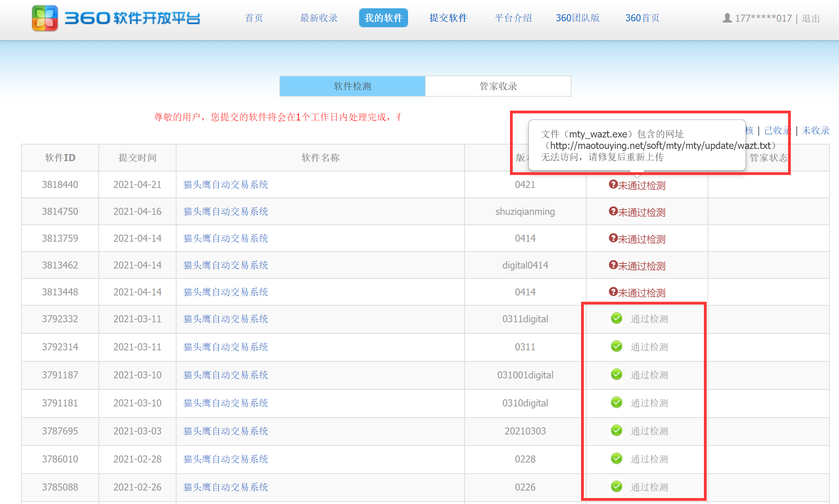Image resolution: width=839 pixels, height=504 pixels.
Task: Click green check icon for version 0228
Action: click(x=616, y=459)
